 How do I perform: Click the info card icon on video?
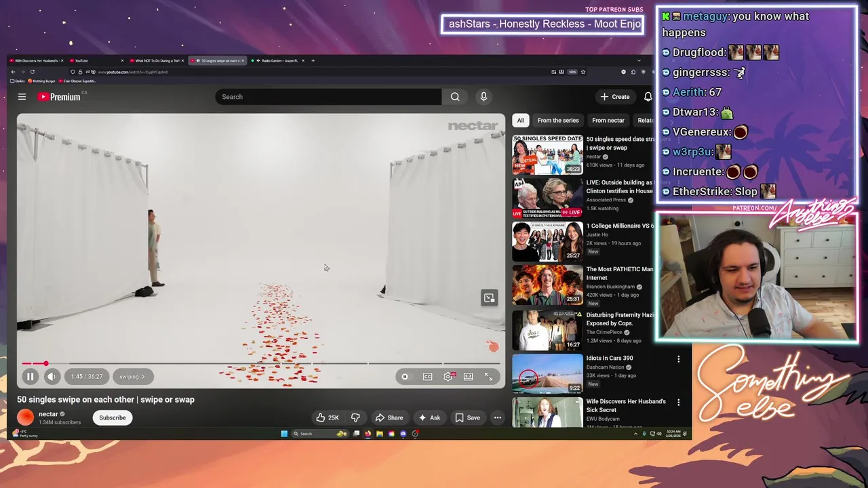click(x=489, y=298)
